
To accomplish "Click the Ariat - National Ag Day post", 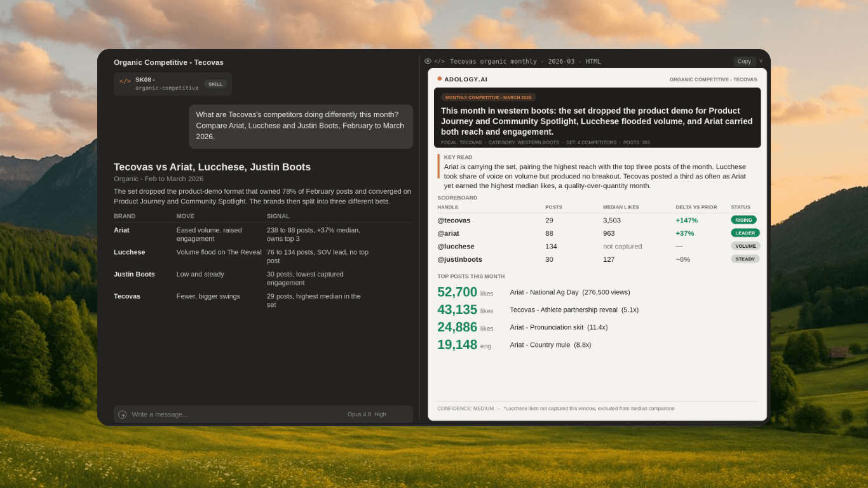I will 570,292.
